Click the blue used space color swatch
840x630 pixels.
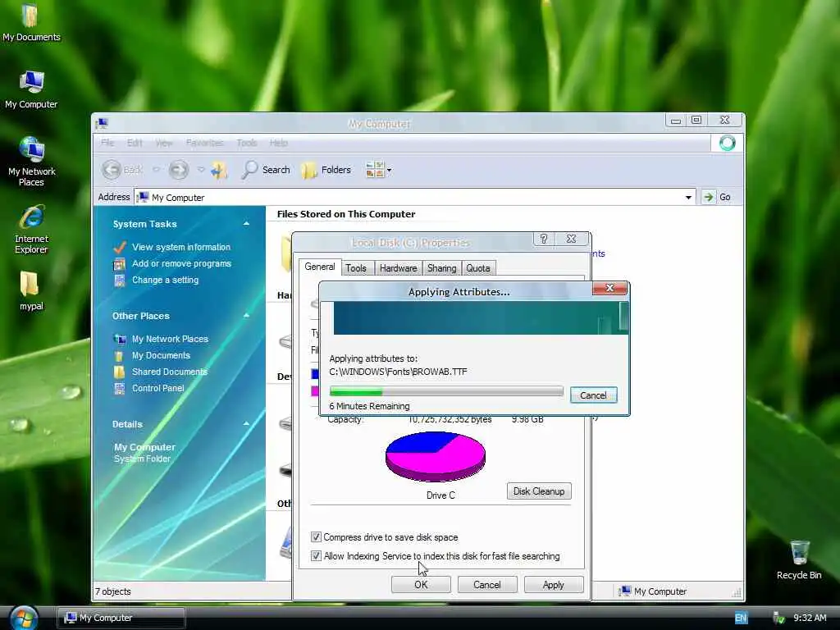(x=315, y=374)
